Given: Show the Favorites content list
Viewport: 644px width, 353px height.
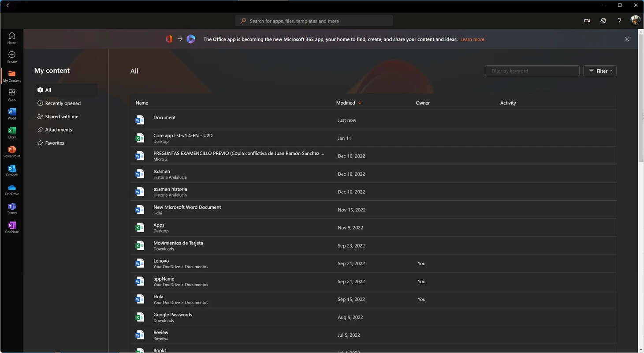Looking at the screenshot, I should point(54,143).
